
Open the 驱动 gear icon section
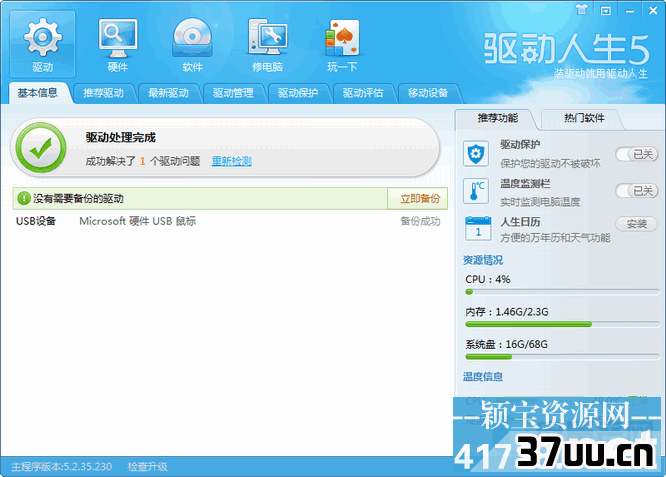(x=42, y=45)
